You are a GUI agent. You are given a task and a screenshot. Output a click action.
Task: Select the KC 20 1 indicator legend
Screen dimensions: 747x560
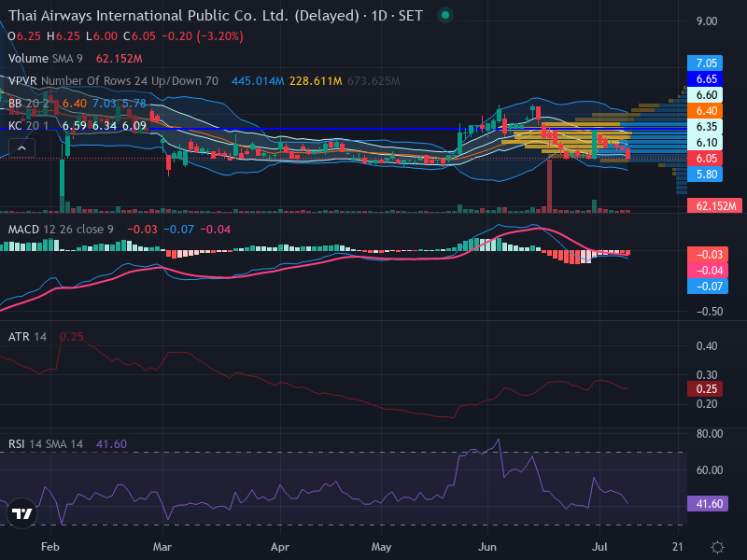(x=29, y=126)
